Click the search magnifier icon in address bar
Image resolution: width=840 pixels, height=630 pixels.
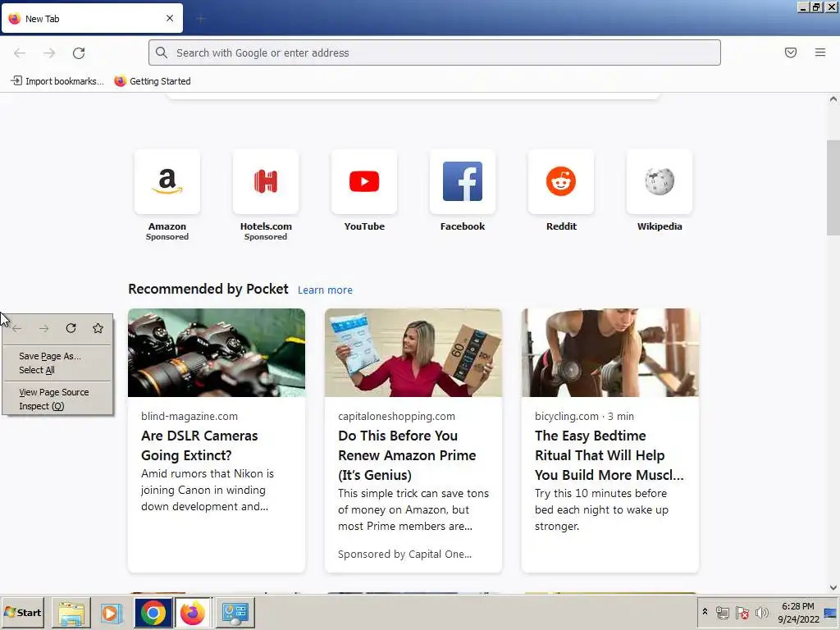click(x=162, y=52)
